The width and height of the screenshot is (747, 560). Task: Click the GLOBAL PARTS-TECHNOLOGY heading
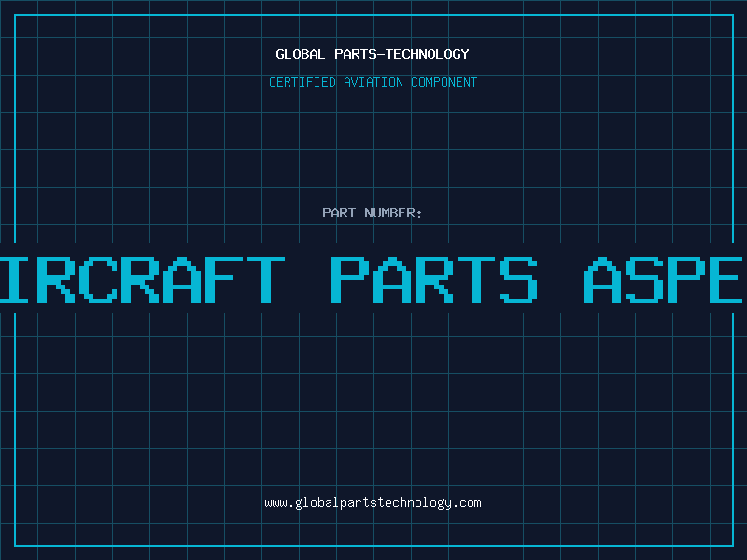373,54
